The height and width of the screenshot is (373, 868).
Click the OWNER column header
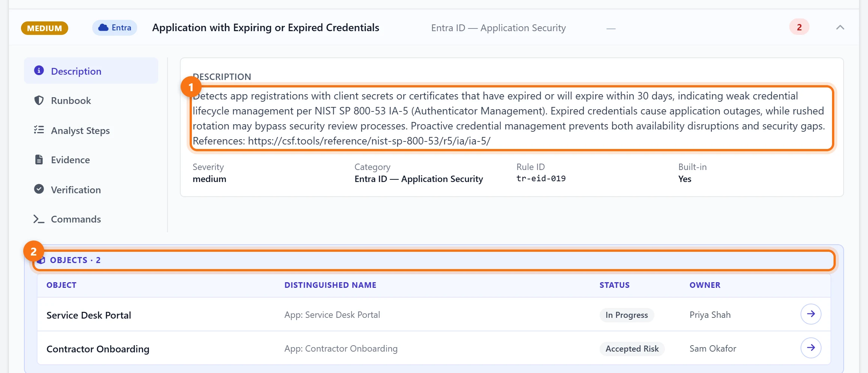point(705,285)
